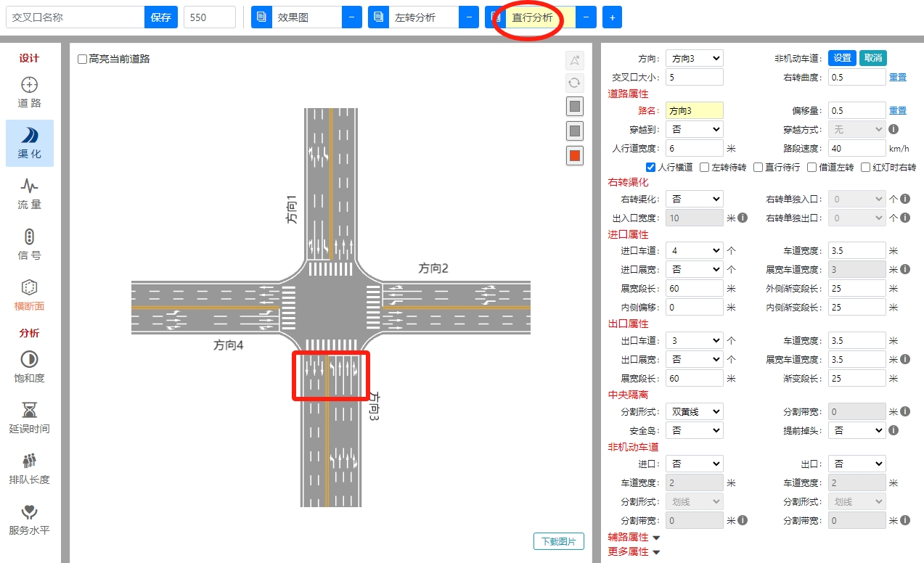Open the 穿越到 dropdown
Image resolution: width=924 pixels, height=563 pixels.
[694, 129]
